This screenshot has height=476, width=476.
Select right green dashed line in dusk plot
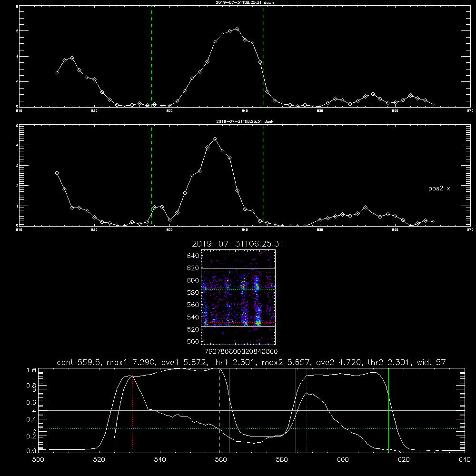coord(263,175)
